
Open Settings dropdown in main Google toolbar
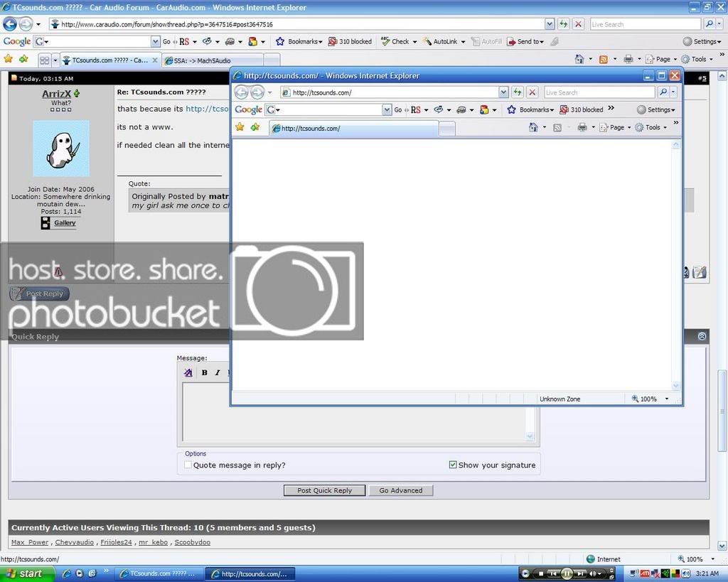(x=702, y=41)
